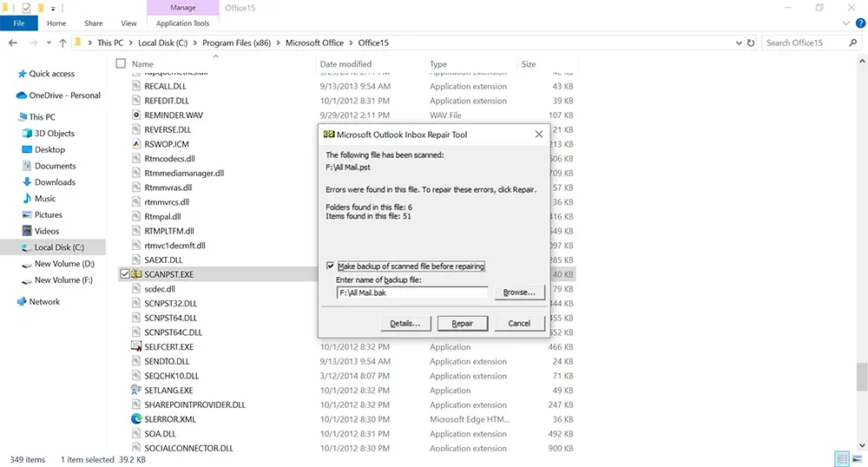The height and width of the screenshot is (467, 868).
Task: Open Music in the navigation pane
Action: pyautogui.click(x=45, y=198)
